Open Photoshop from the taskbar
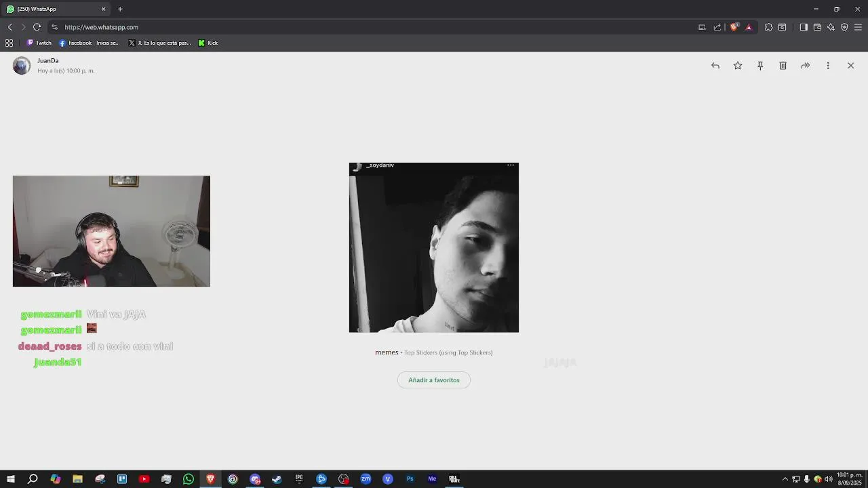 click(410, 479)
